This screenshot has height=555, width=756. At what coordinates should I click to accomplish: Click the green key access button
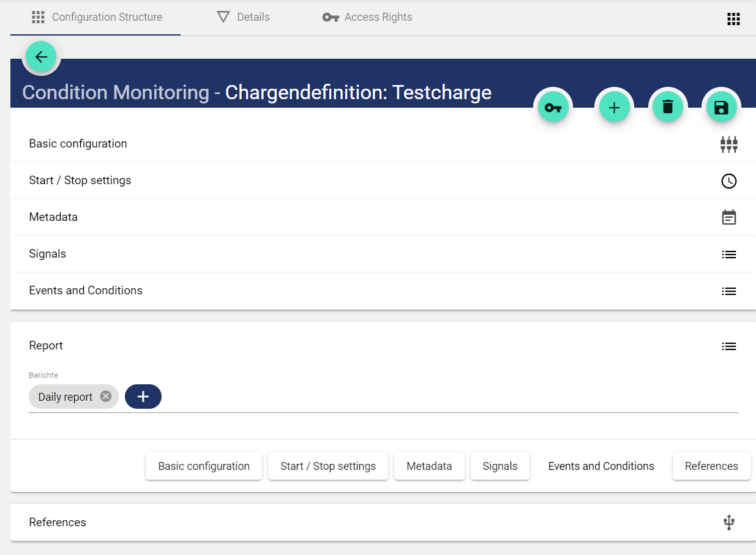point(553,108)
